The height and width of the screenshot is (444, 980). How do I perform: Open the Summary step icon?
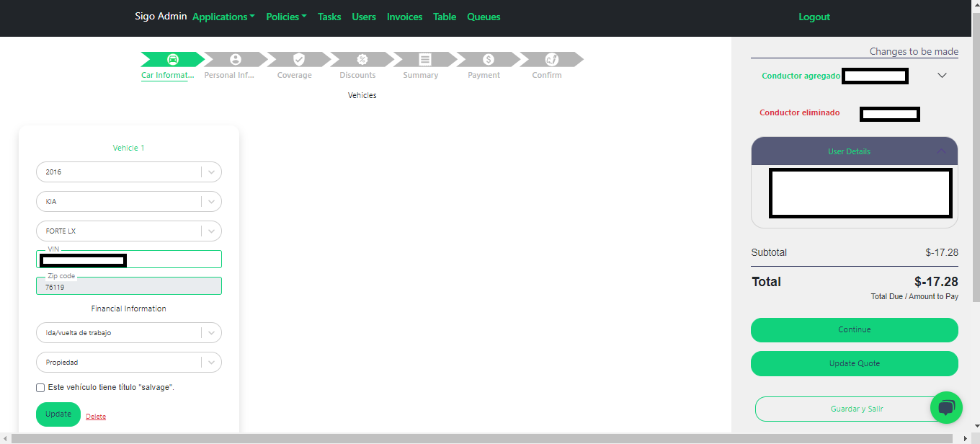pyautogui.click(x=425, y=59)
